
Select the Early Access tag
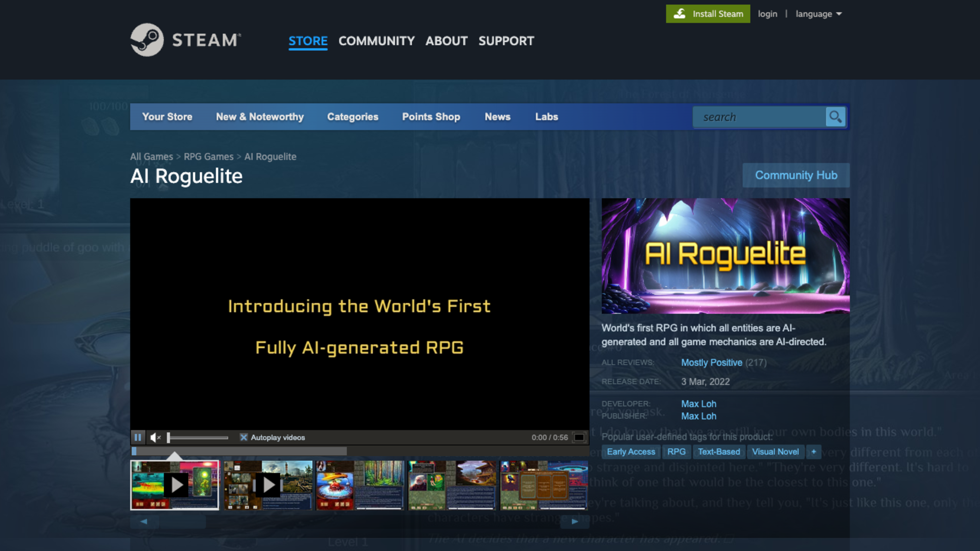[x=631, y=452]
